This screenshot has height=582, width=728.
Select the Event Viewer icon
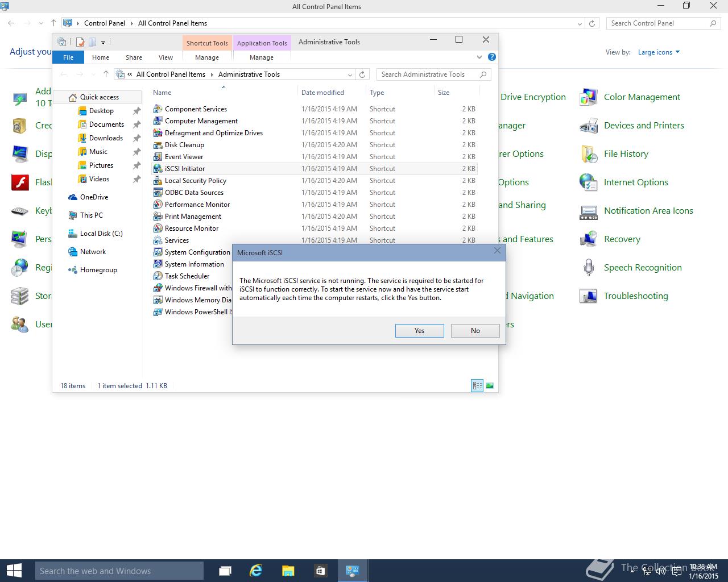click(158, 157)
